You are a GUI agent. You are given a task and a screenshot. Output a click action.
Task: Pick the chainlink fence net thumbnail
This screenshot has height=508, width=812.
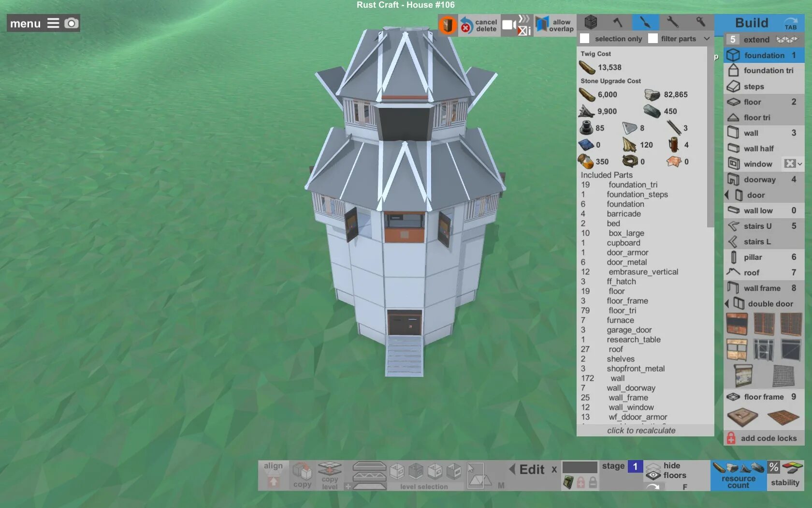[x=783, y=376]
